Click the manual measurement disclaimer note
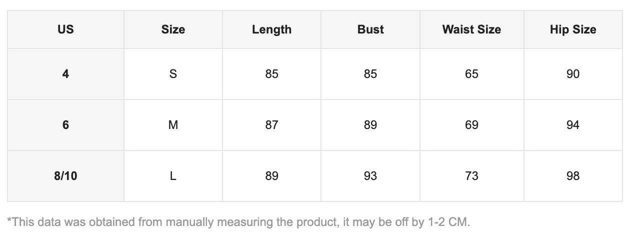 (239, 221)
